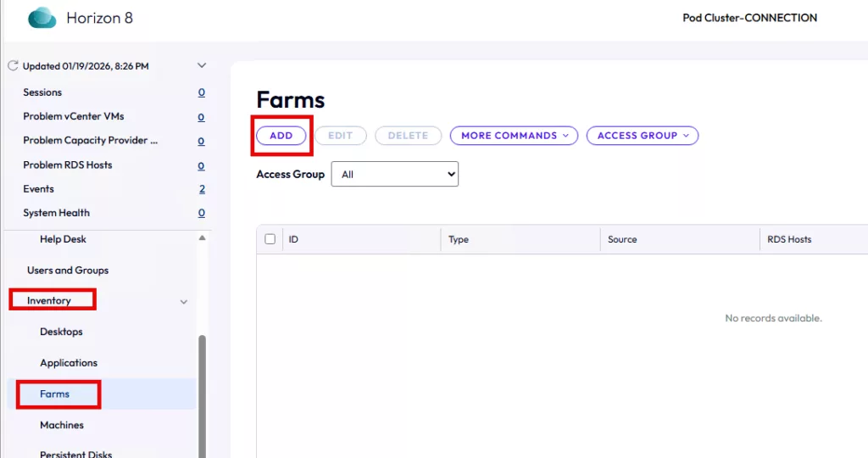Go to Machines in the sidebar

[62, 425]
